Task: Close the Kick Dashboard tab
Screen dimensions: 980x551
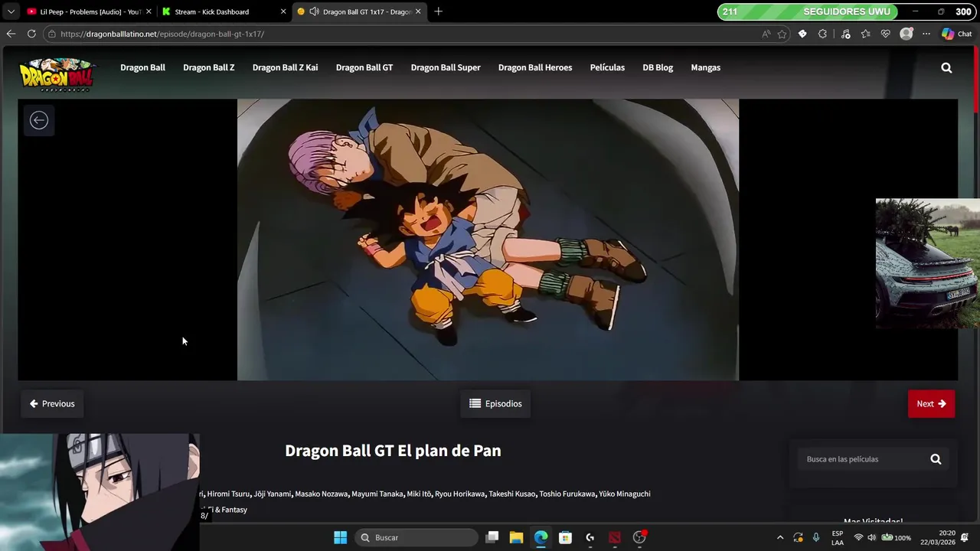Action: click(x=283, y=11)
